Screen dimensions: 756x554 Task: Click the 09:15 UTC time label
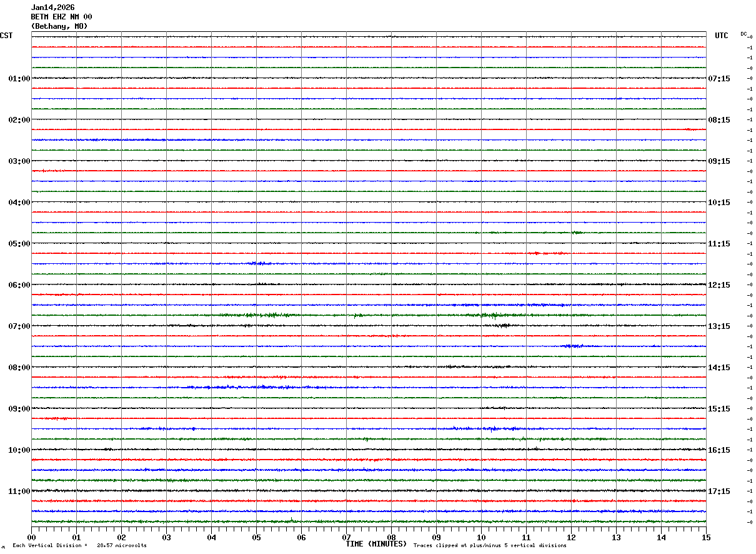(x=719, y=161)
